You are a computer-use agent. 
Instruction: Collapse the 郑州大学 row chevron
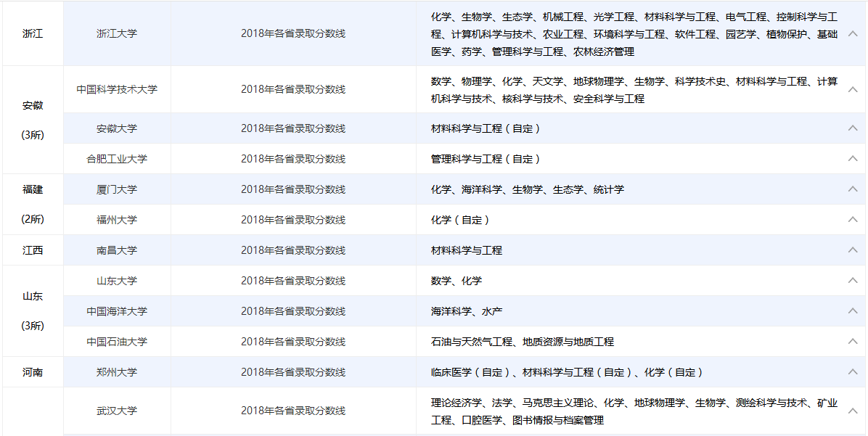click(853, 371)
